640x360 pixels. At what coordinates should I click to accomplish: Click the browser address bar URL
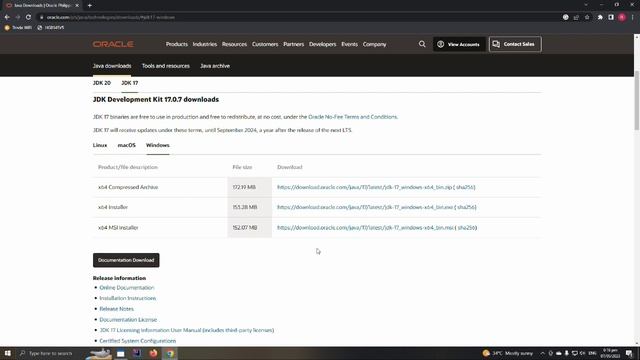click(x=111, y=17)
